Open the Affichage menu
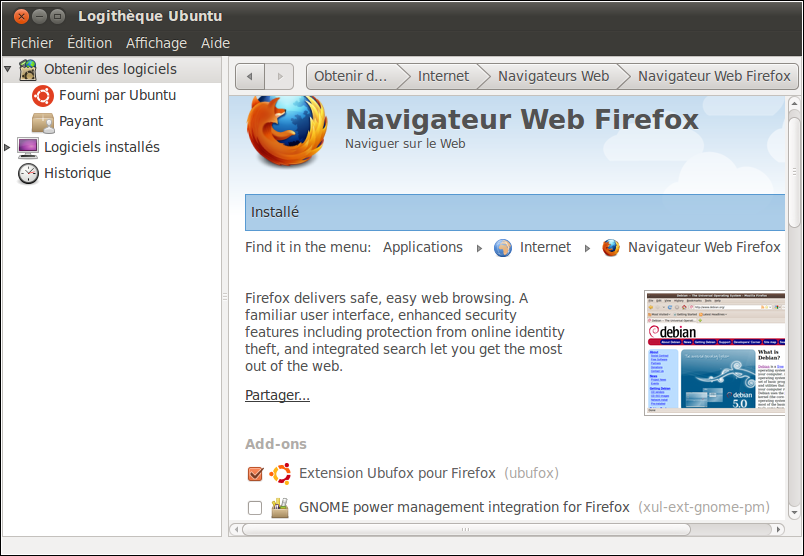This screenshot has height=556, width=804. [156, 43]
